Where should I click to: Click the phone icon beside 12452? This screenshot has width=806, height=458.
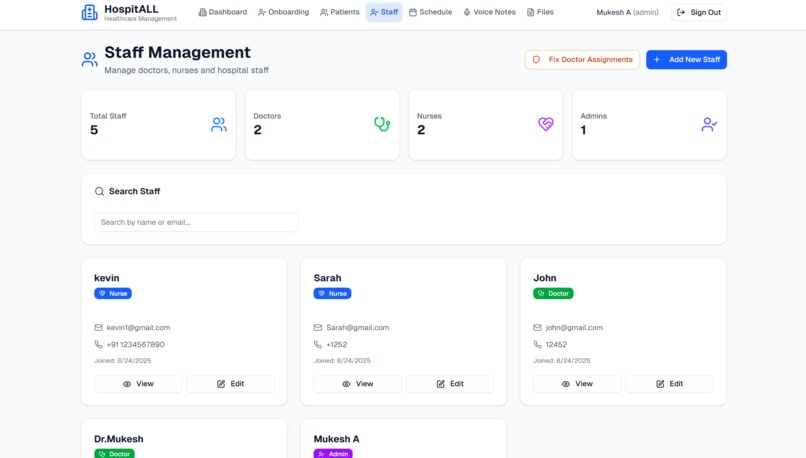[537, 344]
